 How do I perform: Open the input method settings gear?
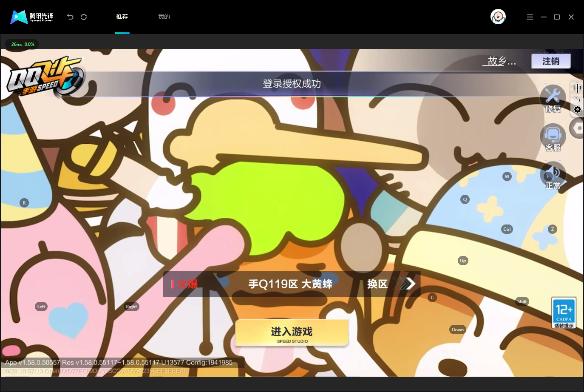(x=577, y=109)
